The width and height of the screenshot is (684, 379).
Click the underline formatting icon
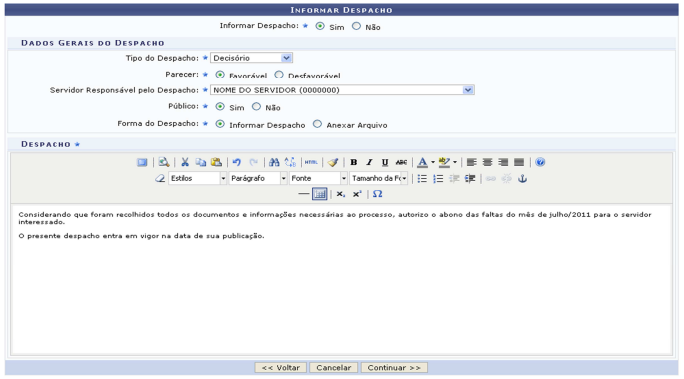(x=385, y=162)
